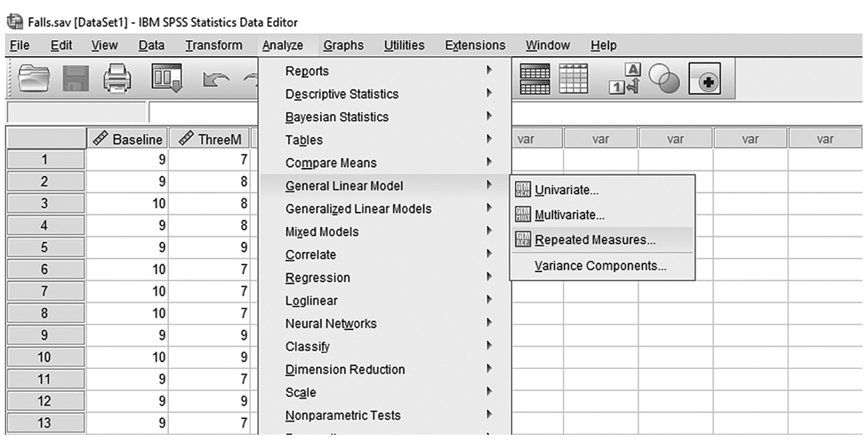
Task: Click the Value Labels icon
Action: pos(625,78)
